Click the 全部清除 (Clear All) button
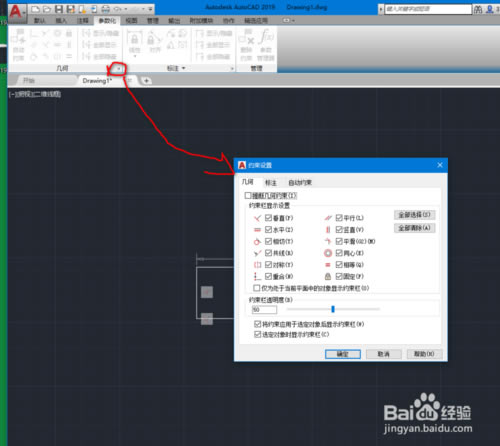Image resolution: width=500 pixels, height=446 pixels. (x=415, y=228)
